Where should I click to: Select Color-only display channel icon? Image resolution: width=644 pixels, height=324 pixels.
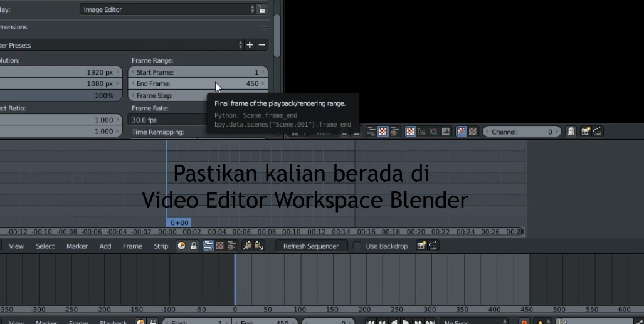[x=473, y=132]
